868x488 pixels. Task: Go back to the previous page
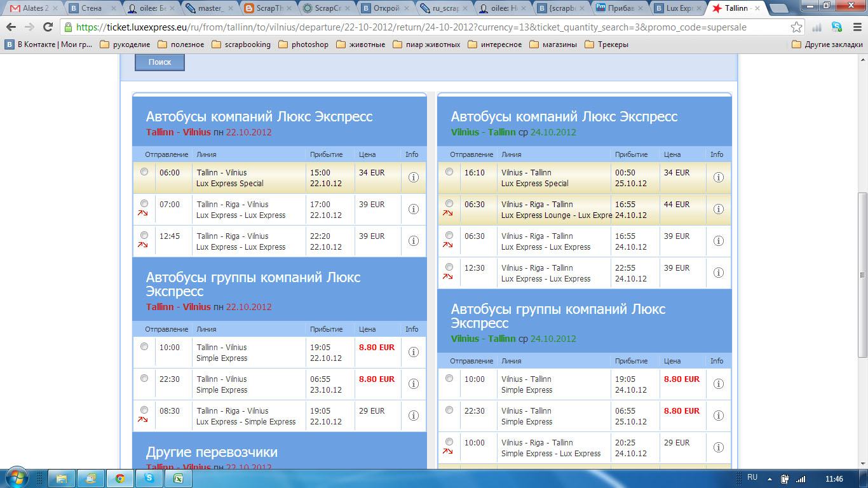point(11,27)
